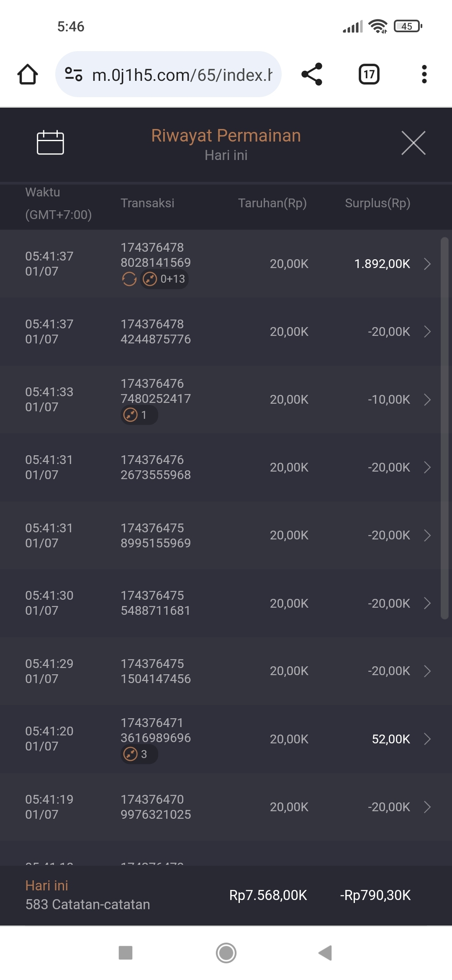The height and width of the screenshot is (980, 452).
Task: Tap Android home circle button
Action: coord(226,953)
